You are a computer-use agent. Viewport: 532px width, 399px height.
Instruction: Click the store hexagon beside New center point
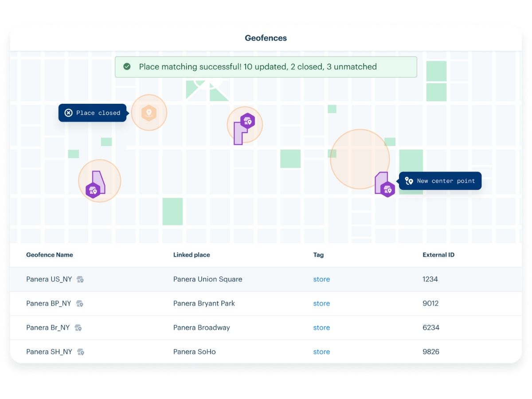coord(387,189)
